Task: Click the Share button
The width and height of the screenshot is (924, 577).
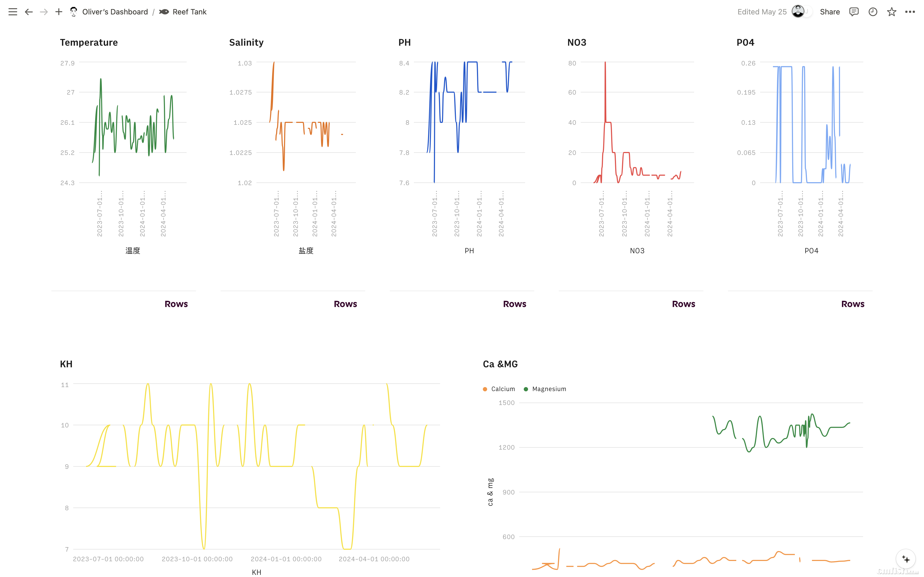Action: click(x=830, y=12)
